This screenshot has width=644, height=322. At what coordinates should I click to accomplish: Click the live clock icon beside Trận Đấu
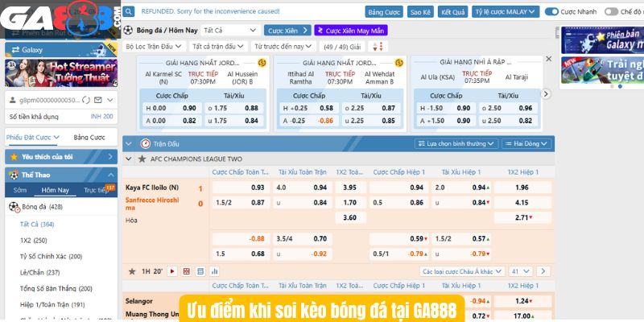tap(146, 144)
